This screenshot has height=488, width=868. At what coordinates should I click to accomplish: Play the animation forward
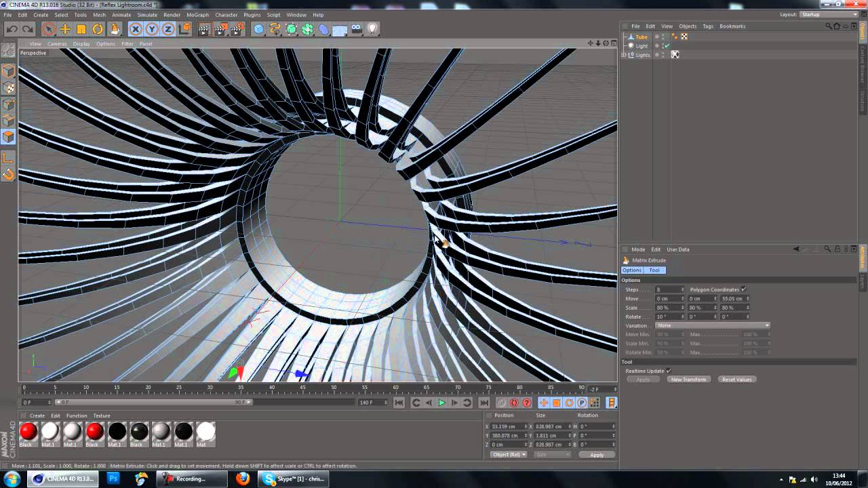point(441,403)
